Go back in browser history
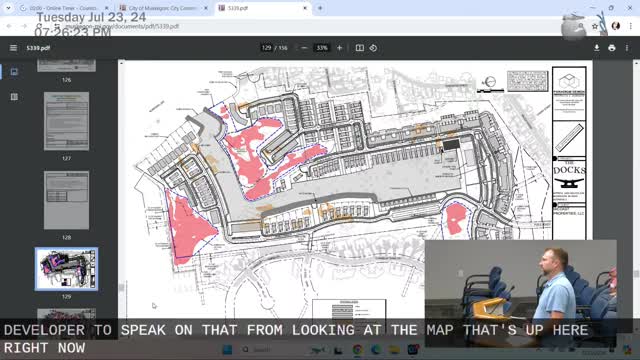Viewport: 640px width, 360px height. (9, 26)
